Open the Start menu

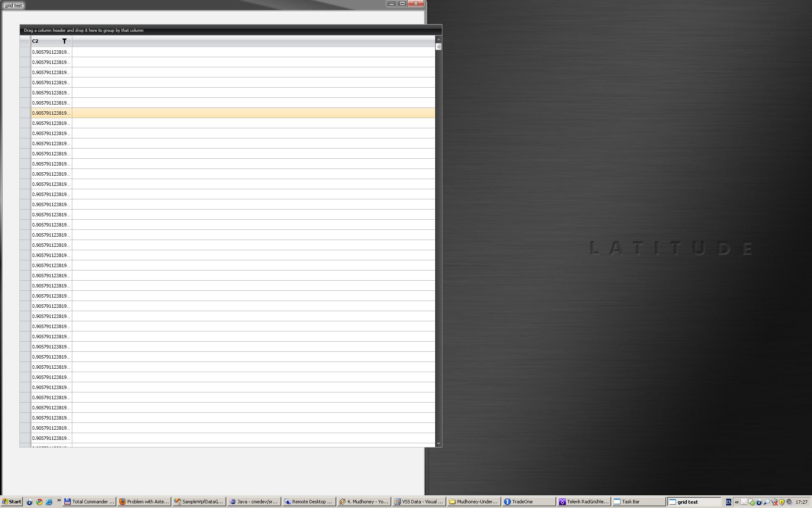pyautogui.click(x=11, y=502)
